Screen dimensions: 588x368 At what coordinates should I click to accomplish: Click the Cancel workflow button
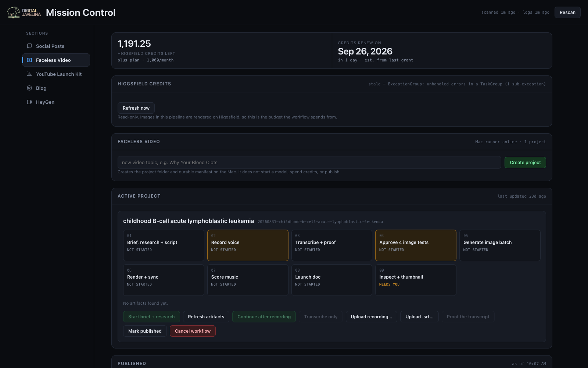tap(193, 331)
